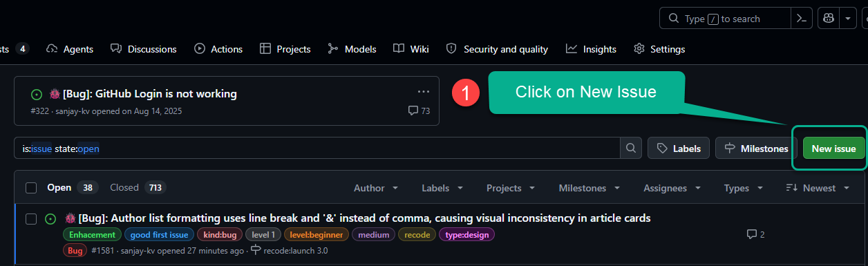Image resolution: width=868 pixels, height=266 pixels.
Task: Click the green New issue button
Action: (833, 149)
